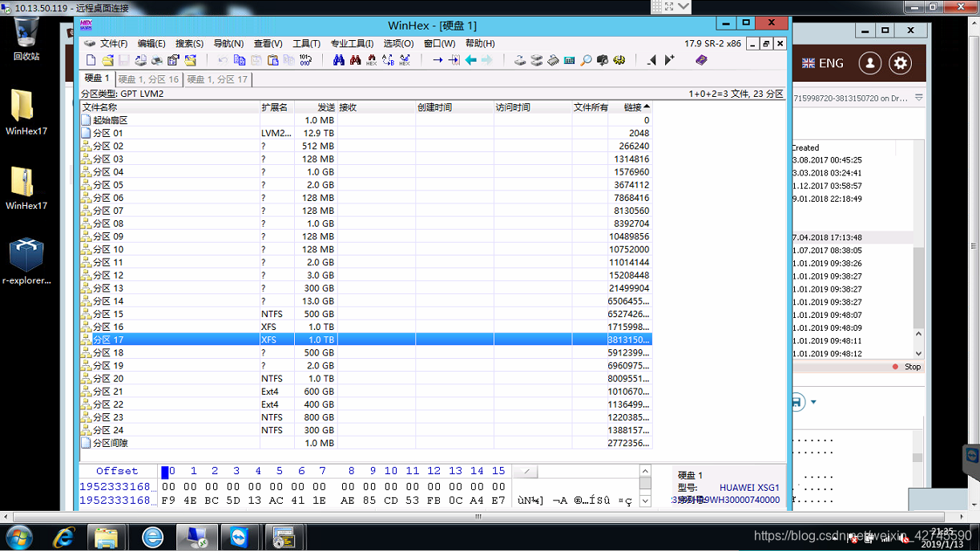Click ENG language selector in background window
The width and height of the screenshot is (980, 551).
point(823,63)
